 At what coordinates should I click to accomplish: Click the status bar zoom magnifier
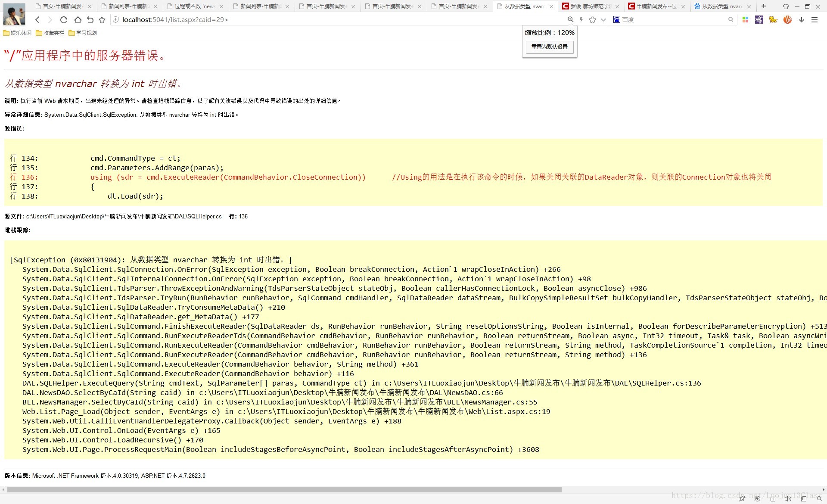click(819, 499)
